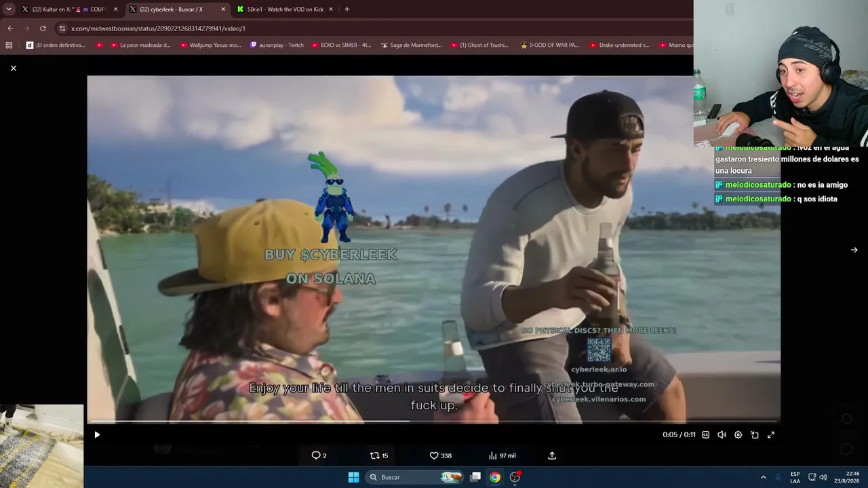The width and height of the screenshot is (868, 488).
Task: Click the video frame to toggle playback
Action: coord(434,249)
